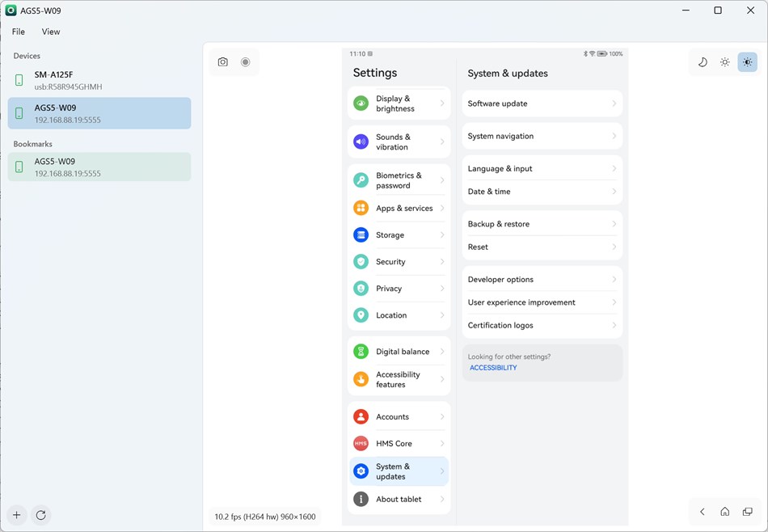Click the Location pin icon

tap(361, 315)
